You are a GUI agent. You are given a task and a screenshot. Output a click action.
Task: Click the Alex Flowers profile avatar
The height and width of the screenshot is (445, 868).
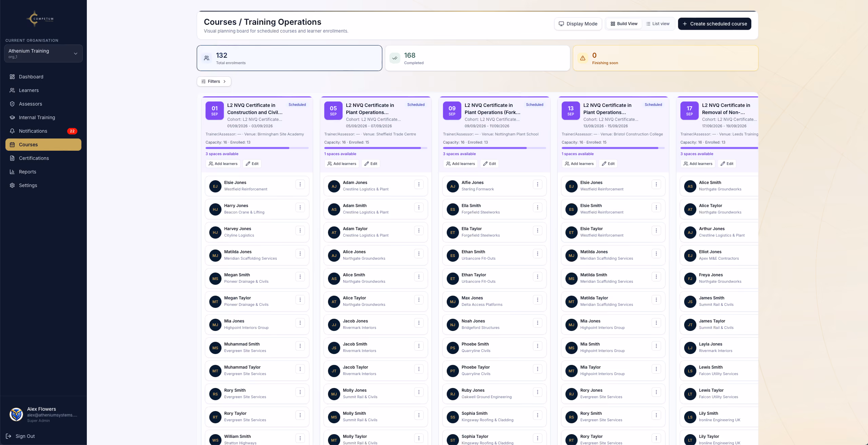pyautogui.click(x=16, y=414)
